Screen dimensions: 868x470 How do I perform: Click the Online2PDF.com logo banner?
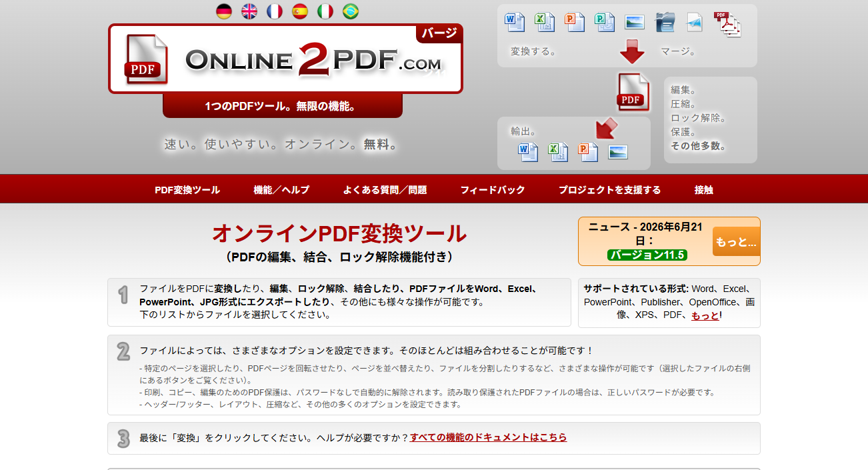(x=285, y=59)
